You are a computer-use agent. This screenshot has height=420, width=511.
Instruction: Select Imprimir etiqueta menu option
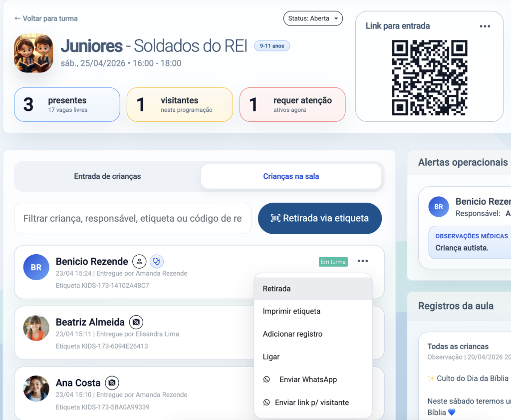[x=291, y=311]
